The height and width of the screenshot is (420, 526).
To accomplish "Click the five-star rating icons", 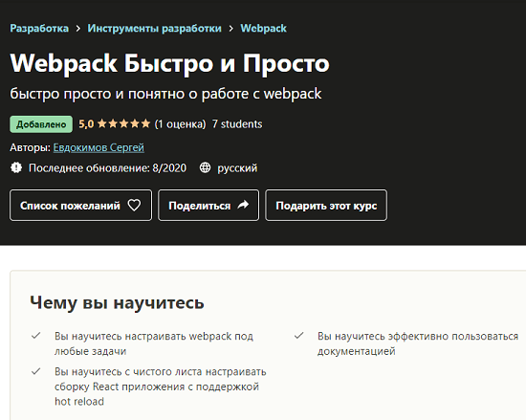I will (123, 124).
